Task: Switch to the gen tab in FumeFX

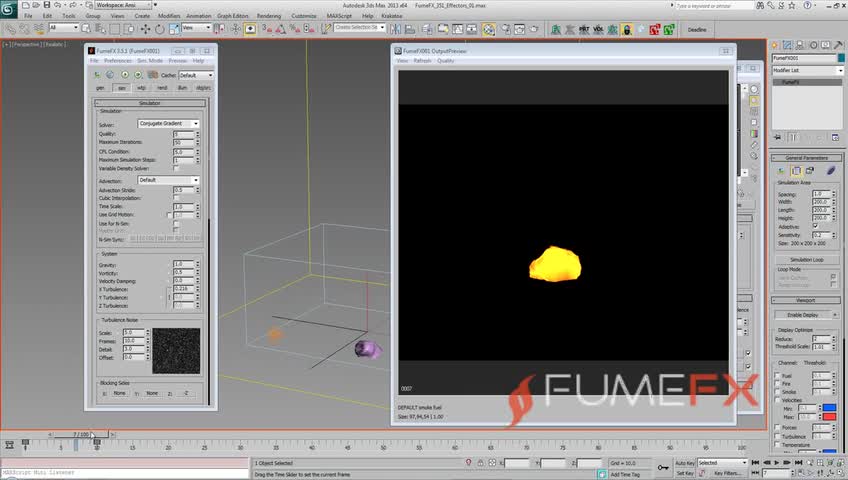Action: [x=101, y=88]
